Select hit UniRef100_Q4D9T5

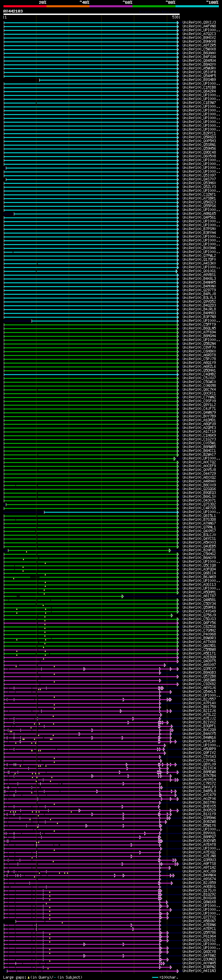click(x=199, y=661)
